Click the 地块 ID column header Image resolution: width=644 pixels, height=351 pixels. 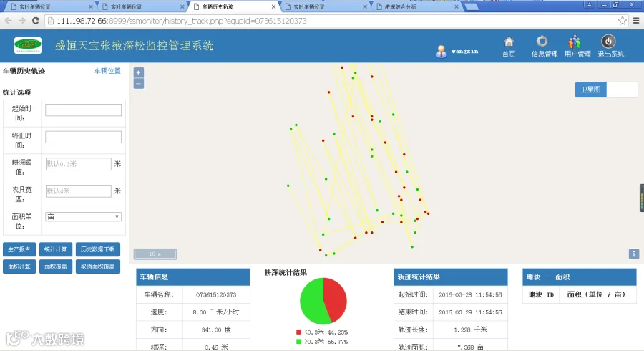[542, 294]
